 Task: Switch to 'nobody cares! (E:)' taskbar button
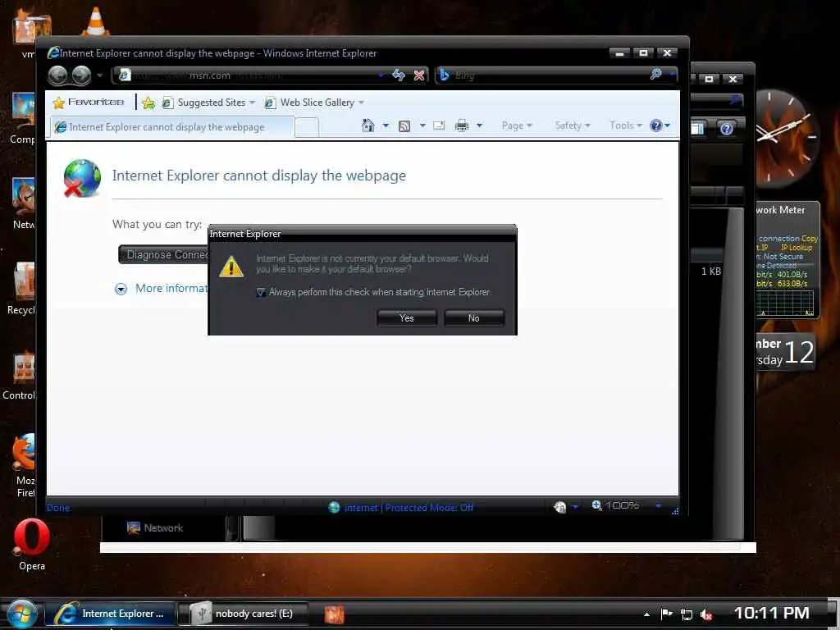[x=243, y=614]
